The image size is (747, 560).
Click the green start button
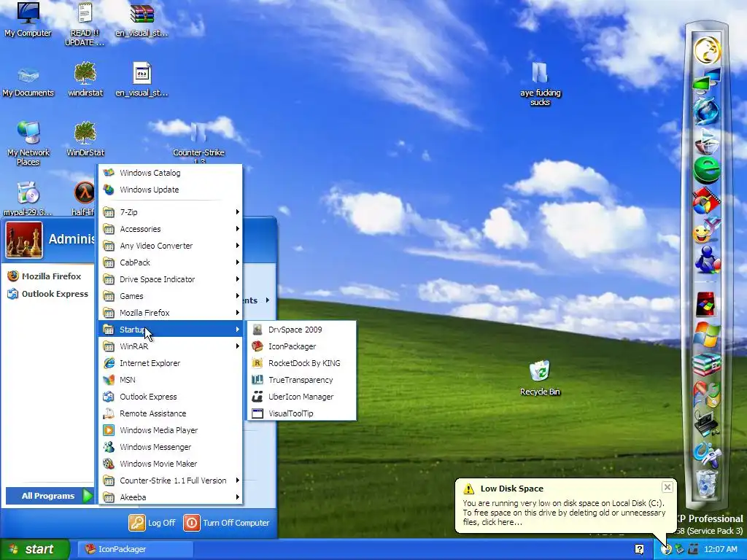[x=34, y=550]
